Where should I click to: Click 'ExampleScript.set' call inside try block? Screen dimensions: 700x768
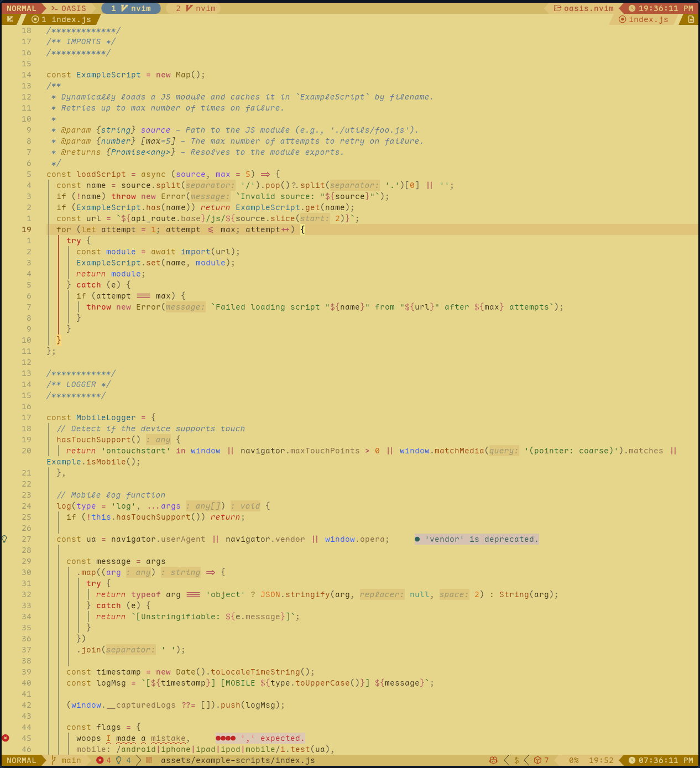point(118,263)
